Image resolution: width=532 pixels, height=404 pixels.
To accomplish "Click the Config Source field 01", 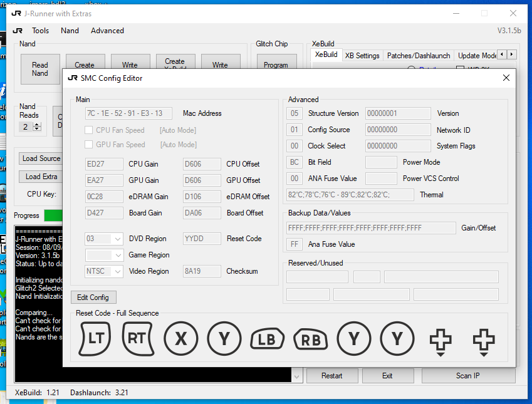I will 295,130.
